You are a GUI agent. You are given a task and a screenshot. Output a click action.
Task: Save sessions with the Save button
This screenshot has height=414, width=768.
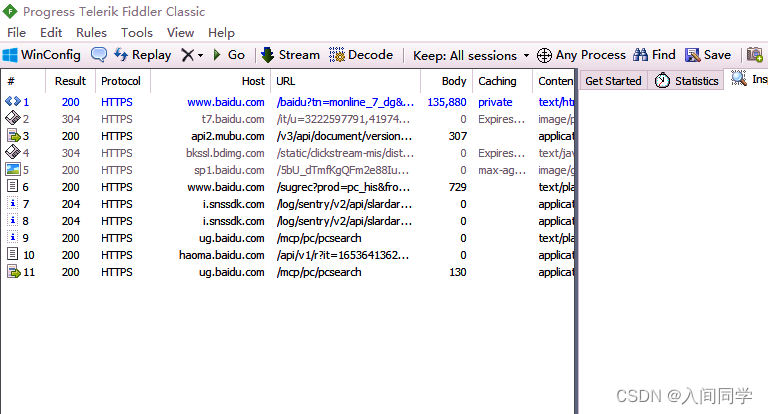click(708, 55)
